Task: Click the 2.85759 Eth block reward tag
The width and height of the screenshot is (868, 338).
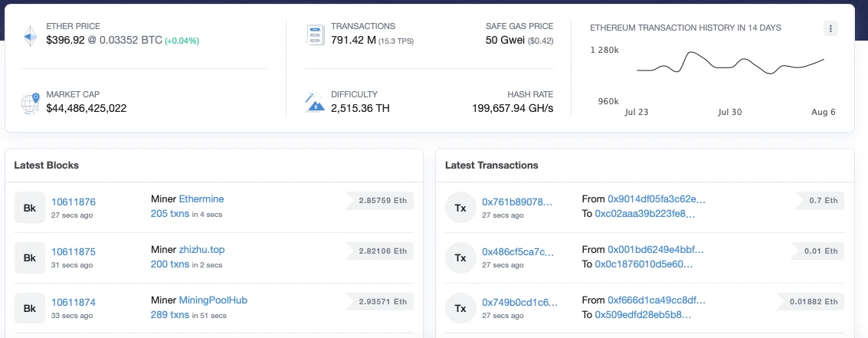Action: (x=380, y=201)
